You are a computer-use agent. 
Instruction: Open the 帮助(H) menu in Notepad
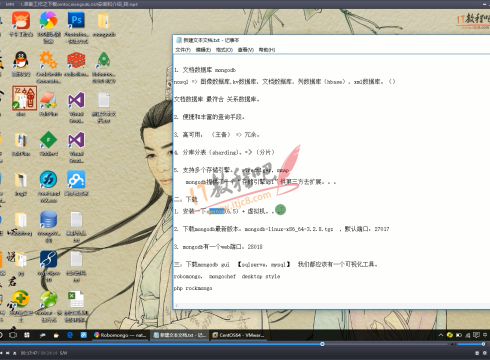point(267,50)
